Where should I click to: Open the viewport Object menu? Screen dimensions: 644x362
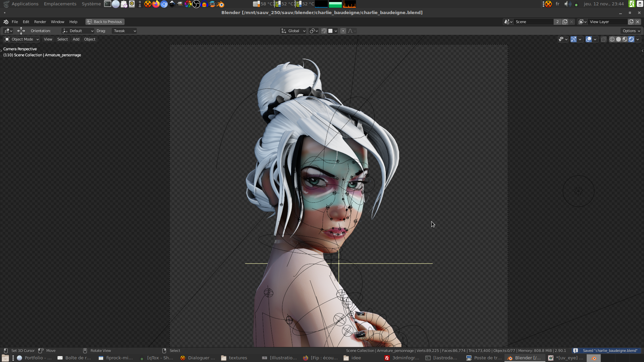[90, 40]
